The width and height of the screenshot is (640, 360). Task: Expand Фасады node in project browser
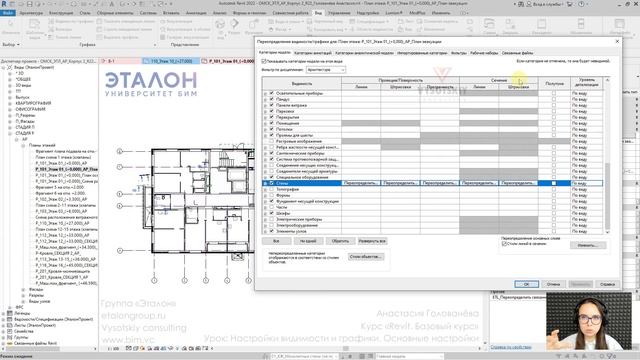(23, 289)
